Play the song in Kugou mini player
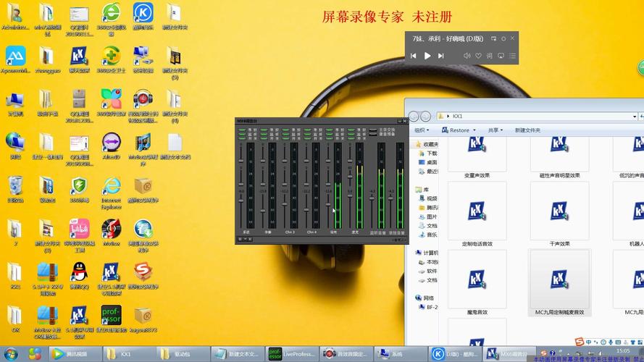 click(427, 56)
